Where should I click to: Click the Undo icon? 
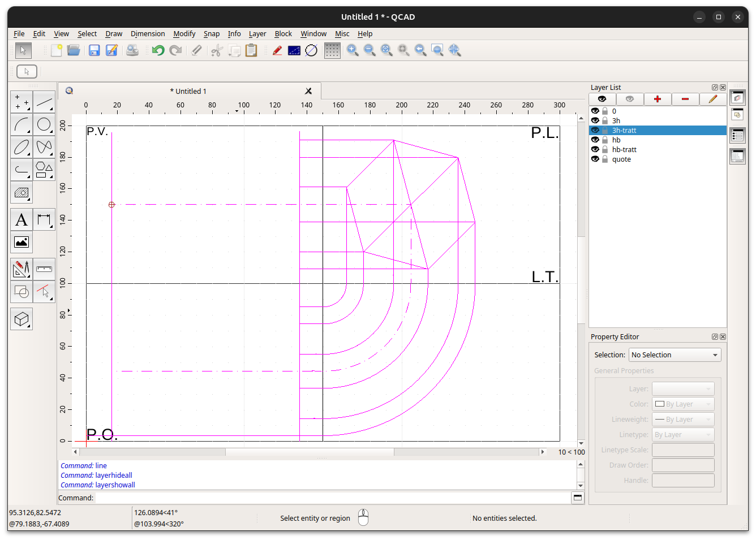(x=158, y=51)
